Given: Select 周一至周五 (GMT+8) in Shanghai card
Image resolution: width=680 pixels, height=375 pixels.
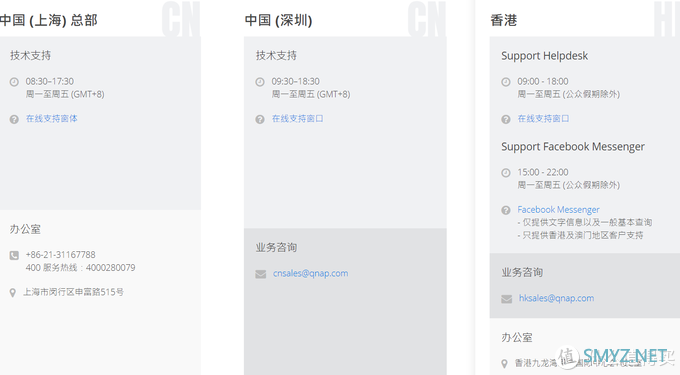Looking at the screenshot, I should [65, 94].
